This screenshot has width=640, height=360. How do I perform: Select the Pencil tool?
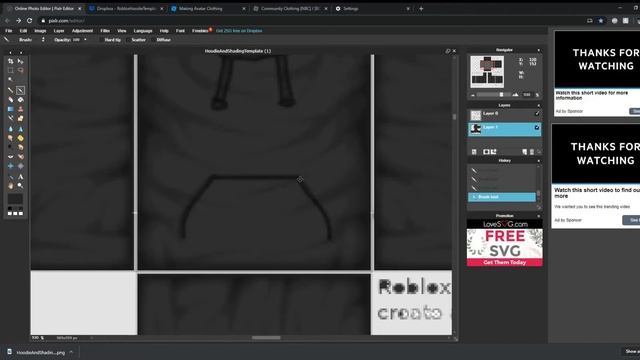point(11,90)
